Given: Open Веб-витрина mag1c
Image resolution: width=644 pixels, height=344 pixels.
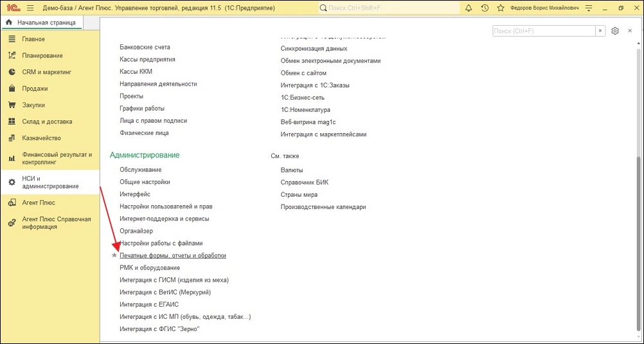Looking at the screenshot, I should [309, 122].
